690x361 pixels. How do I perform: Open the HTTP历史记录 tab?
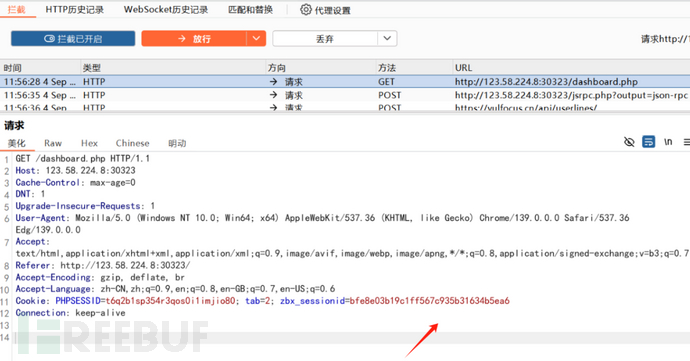pos(75,9)
